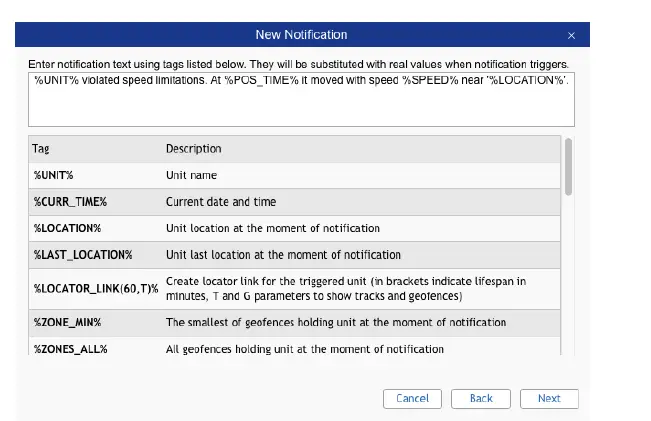Click inside the notification text box

pos(300,105)
